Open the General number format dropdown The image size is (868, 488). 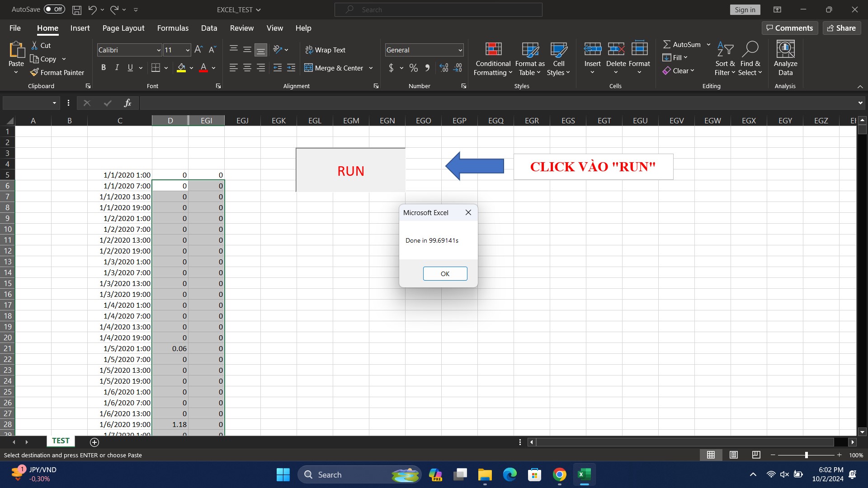point(460,50)
